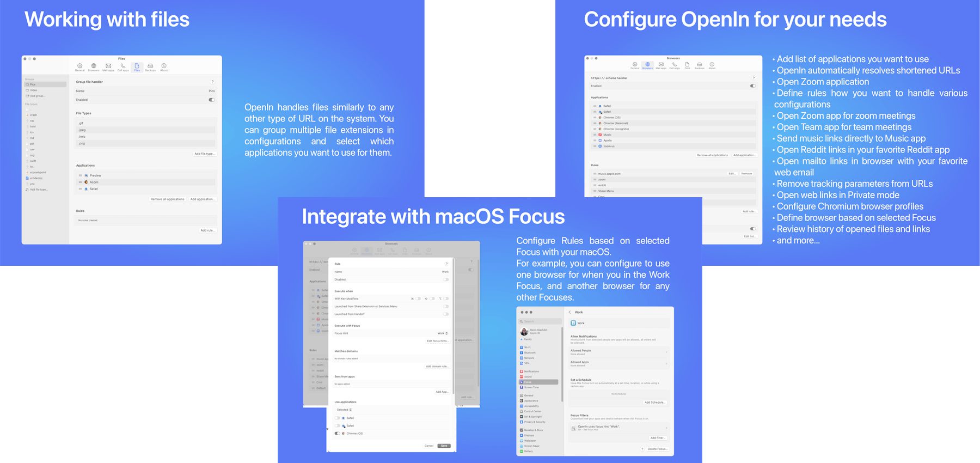
Task: Toggle Enabled switch for Pics group handler
Action: (x=211, y=100)
